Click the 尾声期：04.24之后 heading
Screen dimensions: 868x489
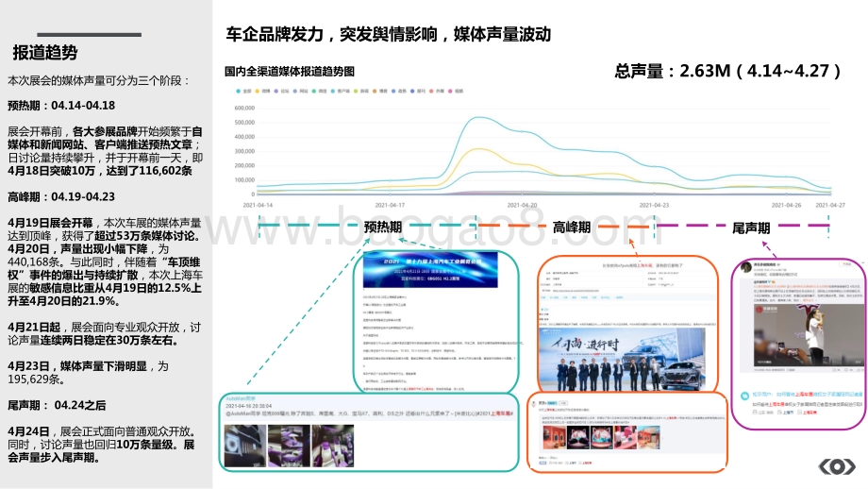(57, 405)
